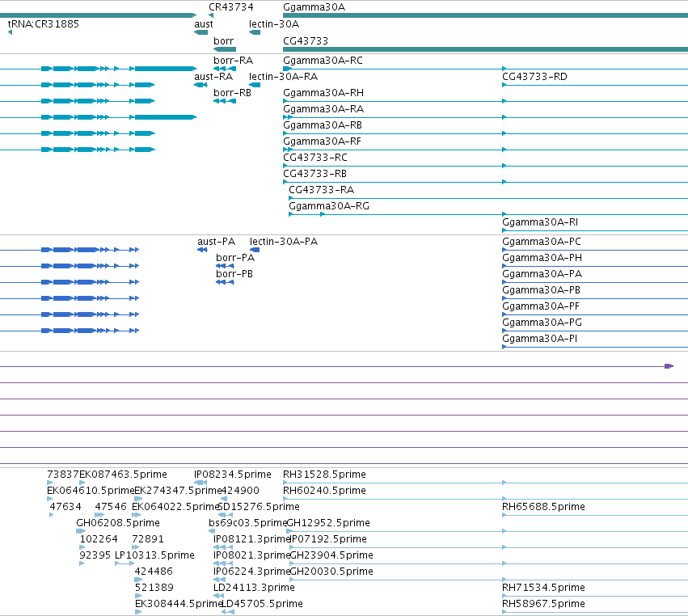Click EST label EK308444.5prime
Screen dimensions: 688x616
coord(179,604)
